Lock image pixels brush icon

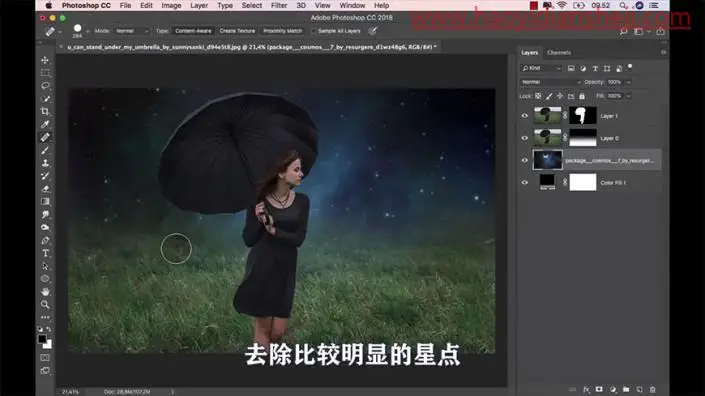coord(549,96)
